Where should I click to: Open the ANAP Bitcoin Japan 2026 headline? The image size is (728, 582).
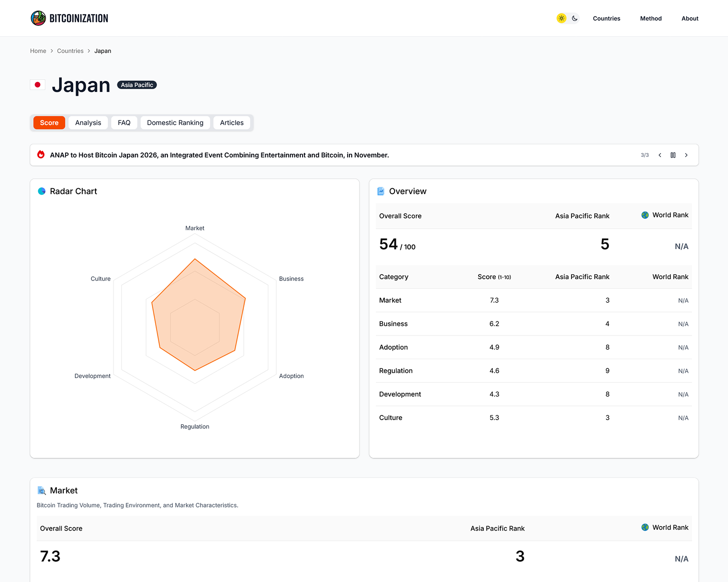tap(219, 155)
